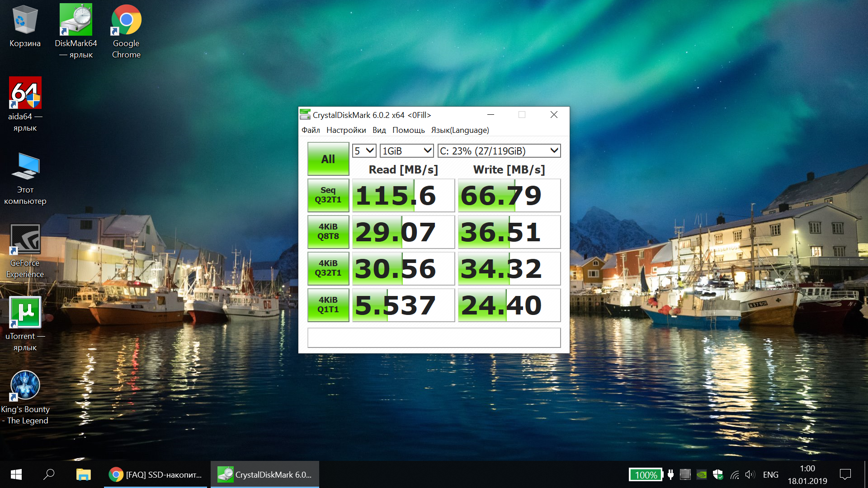Run all benchmarks with the All button

[x=328, y=159]
